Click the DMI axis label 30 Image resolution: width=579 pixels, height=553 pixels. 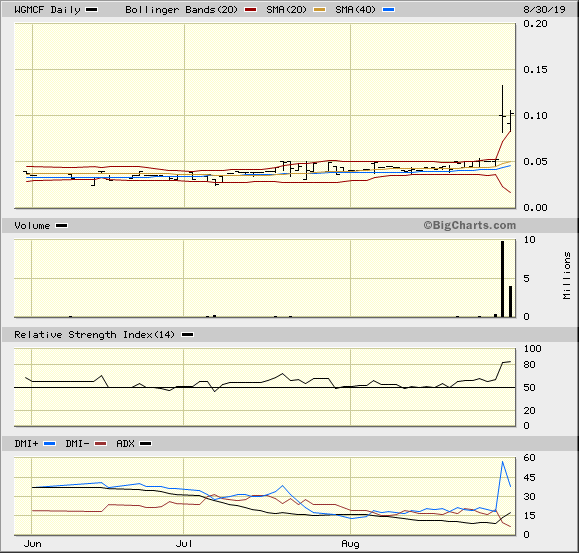click(x=530, y=497)
